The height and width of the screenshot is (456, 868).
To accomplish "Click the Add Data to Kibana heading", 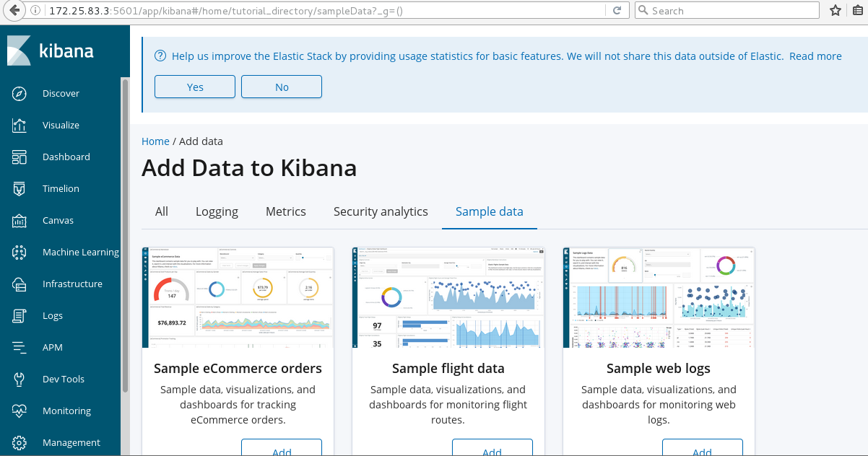I will click(249, 168).
